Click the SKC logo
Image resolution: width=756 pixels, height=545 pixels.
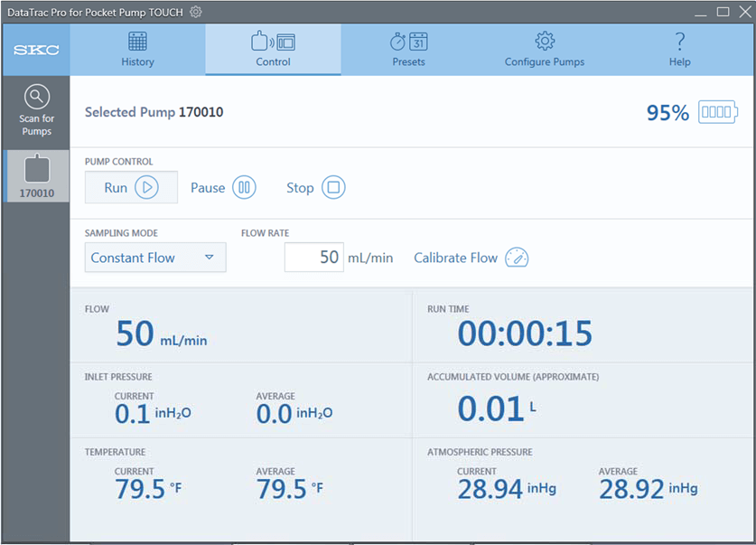point(37,50)
